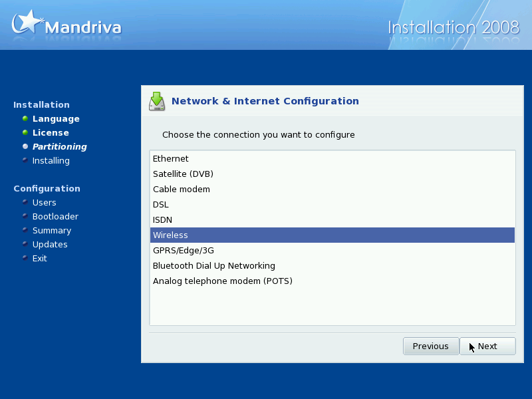
Task: Select Ethernet connection type
Action: point(332,158)
